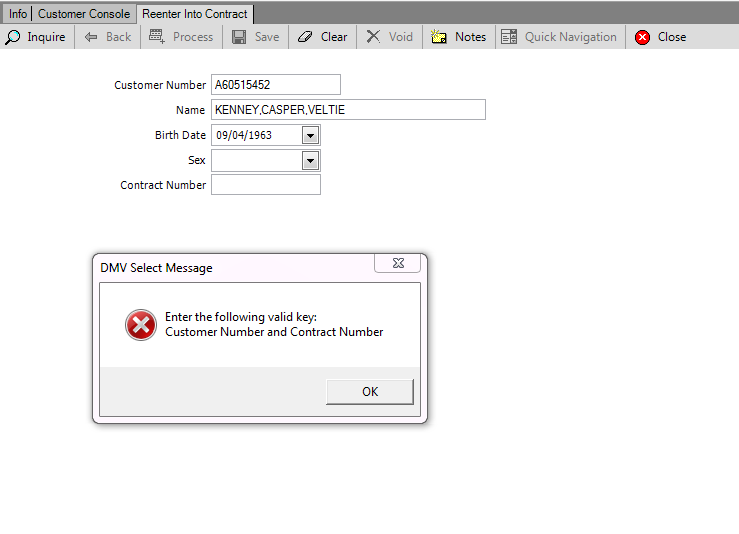Switch to the Info tab
Screen dimensions: 739x534
18,14
